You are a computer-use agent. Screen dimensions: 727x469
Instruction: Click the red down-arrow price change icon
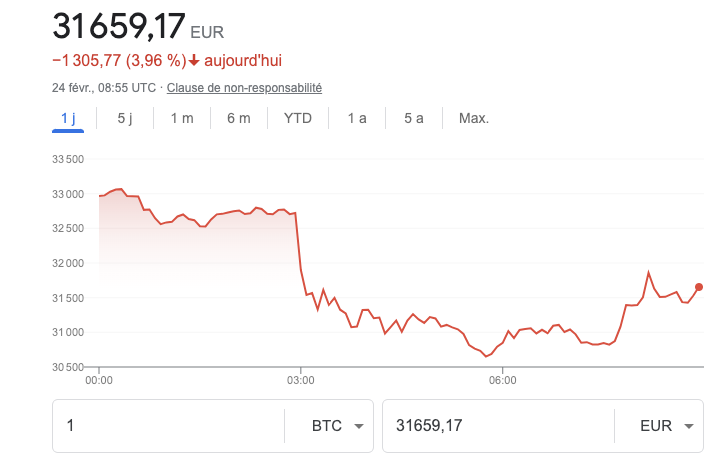coord(194,60)
